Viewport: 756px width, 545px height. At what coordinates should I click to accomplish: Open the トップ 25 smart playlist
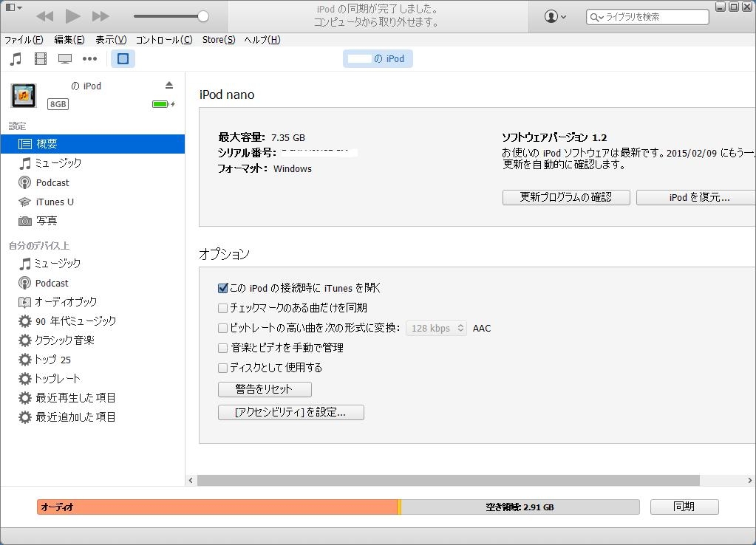(x=92, y=360)
